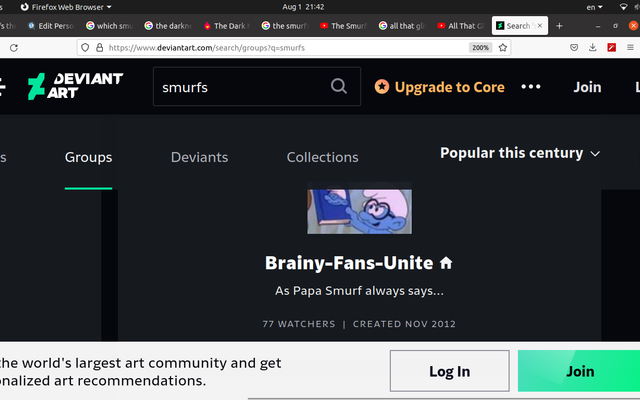Open the Firefox hamburger menu
The image size is (640, 400).
[x=630, y=48]
